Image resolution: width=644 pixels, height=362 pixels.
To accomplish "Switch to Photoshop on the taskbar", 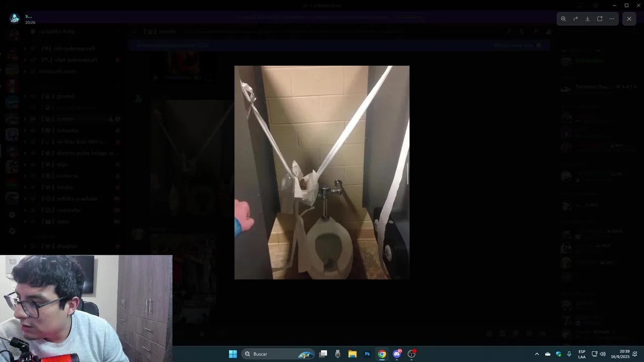I will [x=367, y=354].
